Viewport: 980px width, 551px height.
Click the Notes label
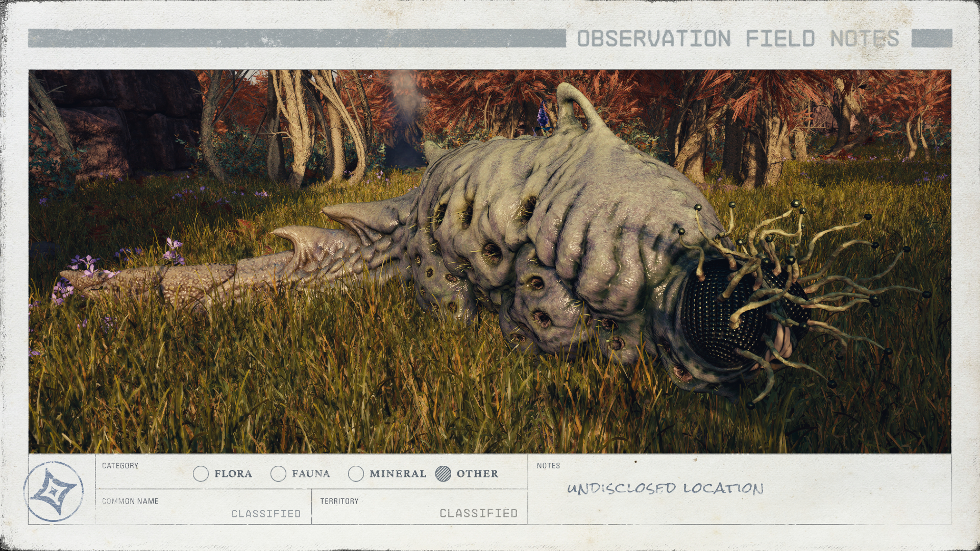tap(548, 466)
